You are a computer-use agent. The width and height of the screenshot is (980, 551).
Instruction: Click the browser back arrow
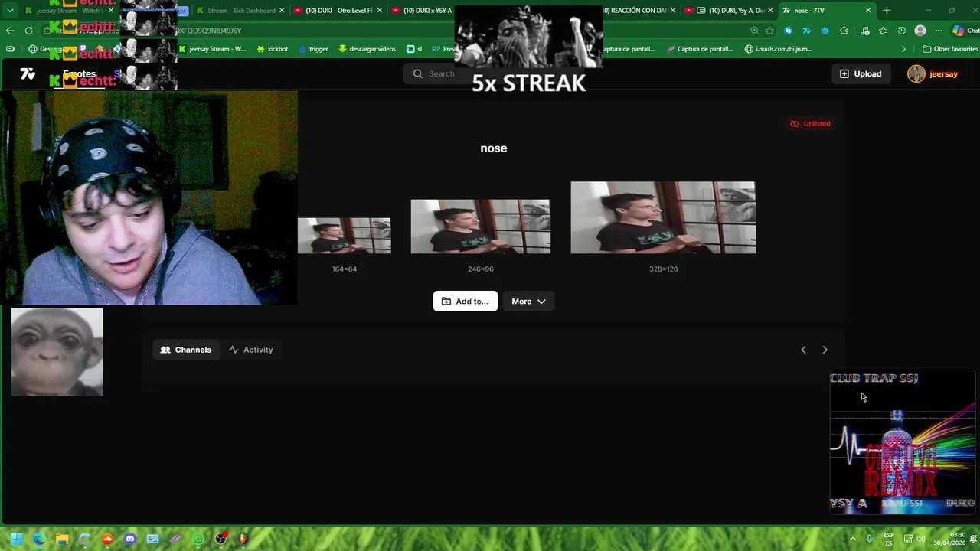(x=10, y=31)
